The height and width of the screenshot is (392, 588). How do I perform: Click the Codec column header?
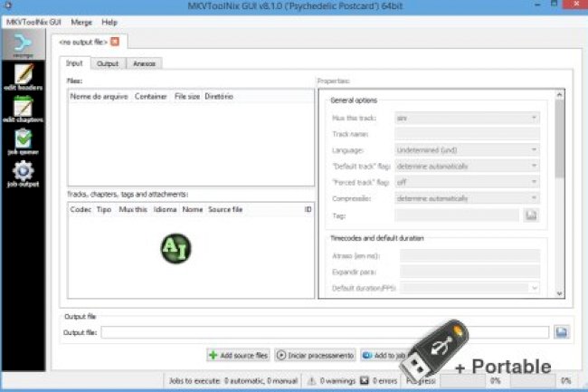pos(81,209)
